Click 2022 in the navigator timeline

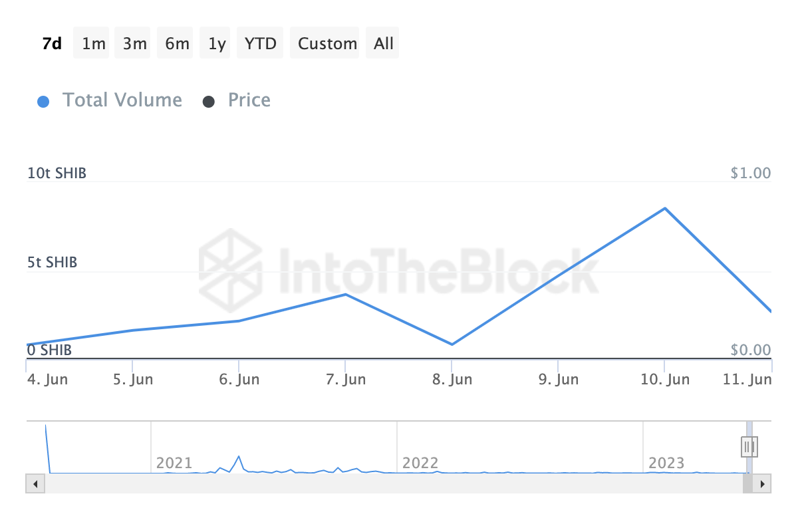pyautogui.click(x=420, y=463)
